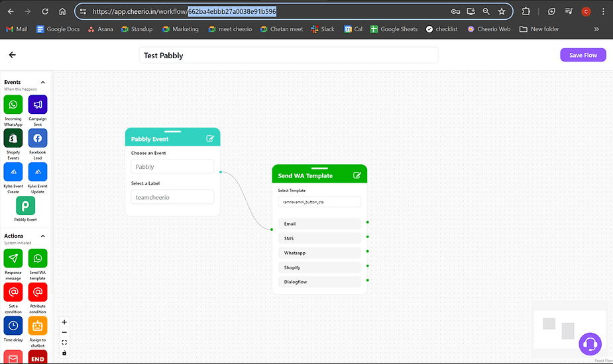This screenshot has width=613, height=364.
Task: Reload the browser page
Action: [45, 11]
